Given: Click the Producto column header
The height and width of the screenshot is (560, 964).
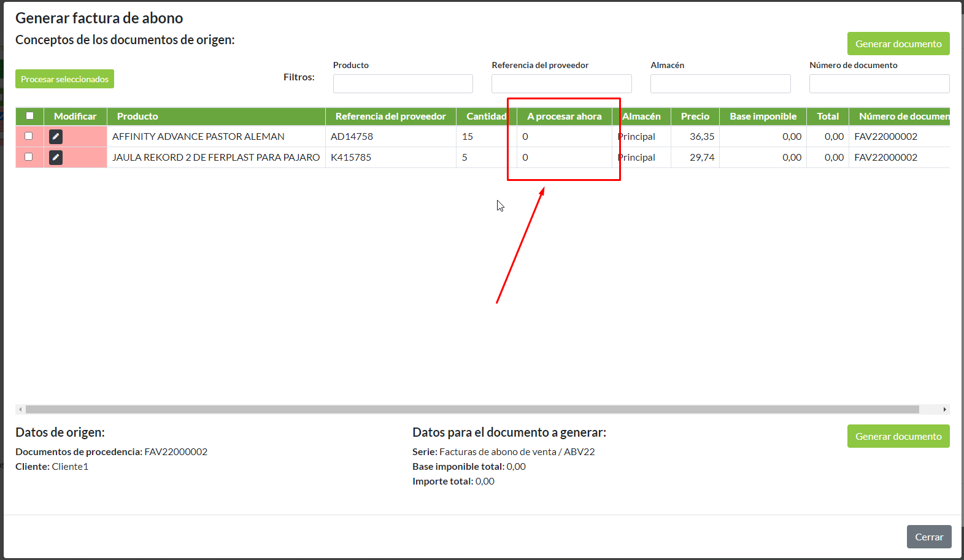Looking at the screenshot, I should [x=137, y=117].
